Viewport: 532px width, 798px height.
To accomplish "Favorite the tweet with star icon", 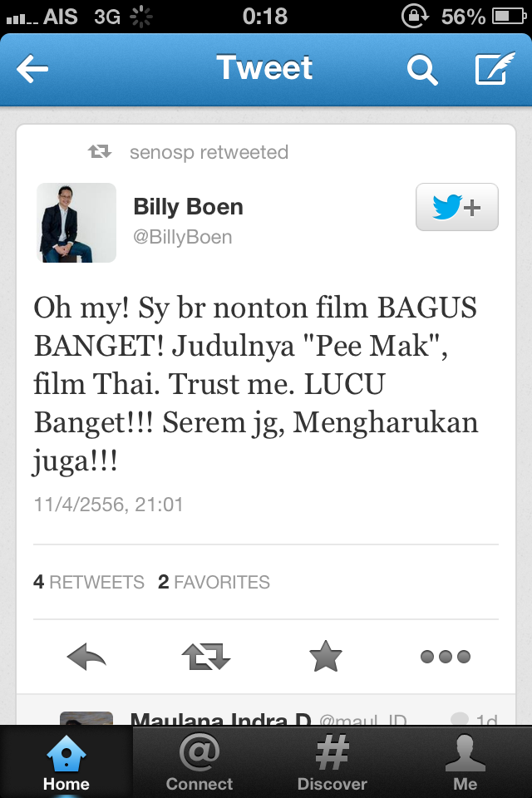I will point(326,656).
